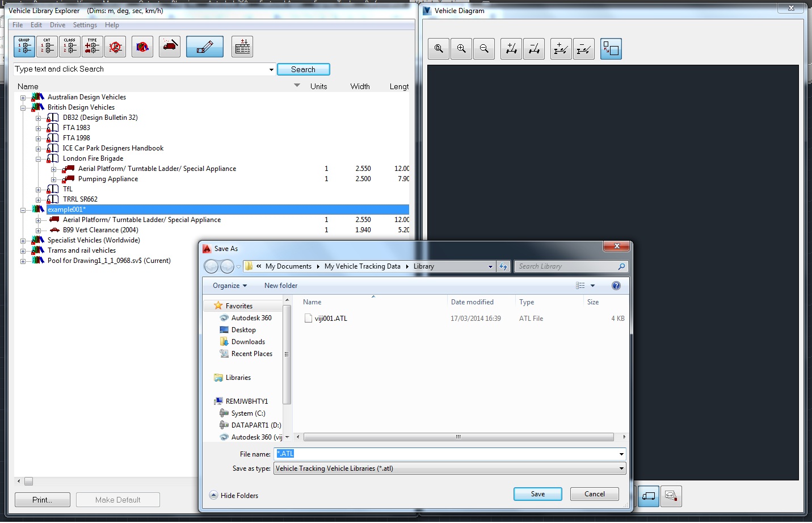This screenshot has width=812, height=523.
Task: Click the Save button in Save As
Action: [538, 494]
